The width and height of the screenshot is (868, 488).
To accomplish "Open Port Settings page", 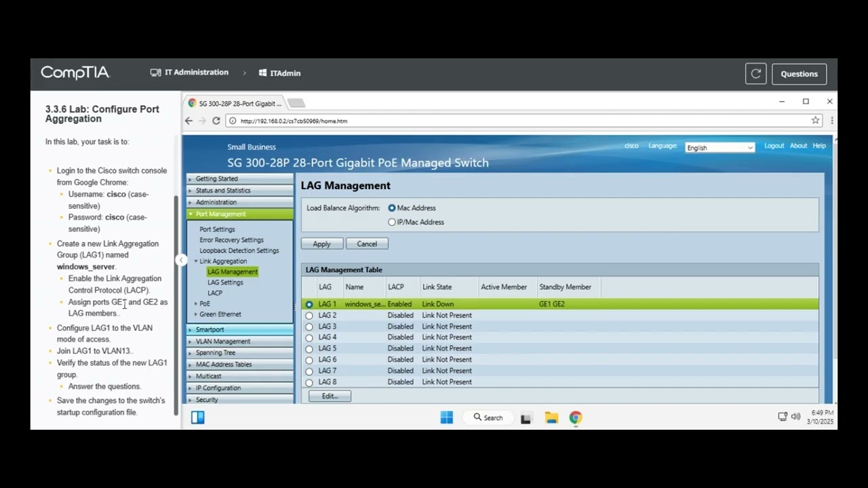I will click(x=217, y=230).
